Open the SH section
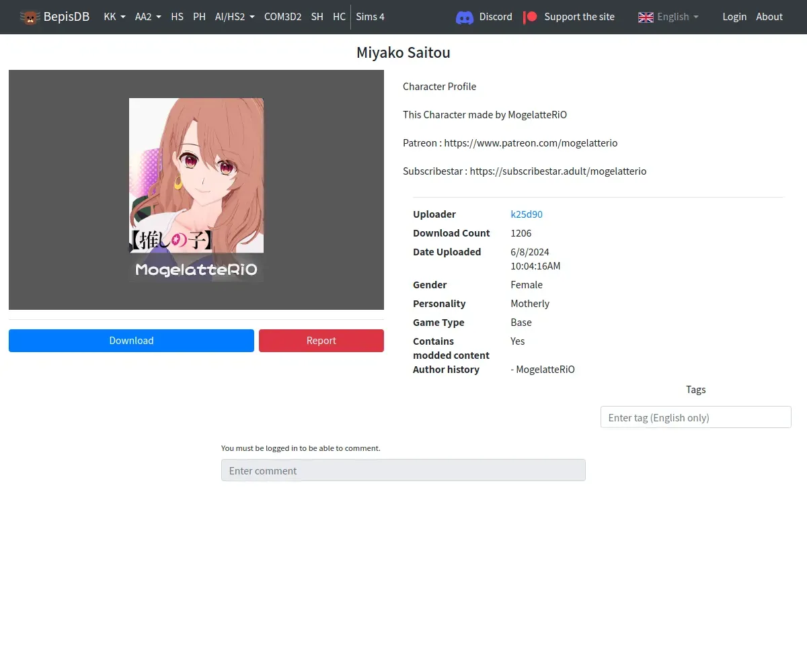This screenshot has width=807, height=672. 317,17
